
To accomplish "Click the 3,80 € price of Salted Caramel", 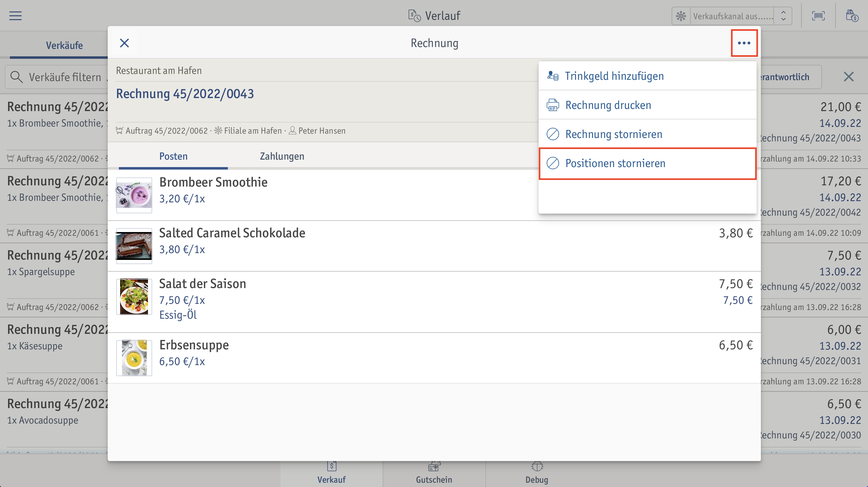I will (x=736, y=233).
